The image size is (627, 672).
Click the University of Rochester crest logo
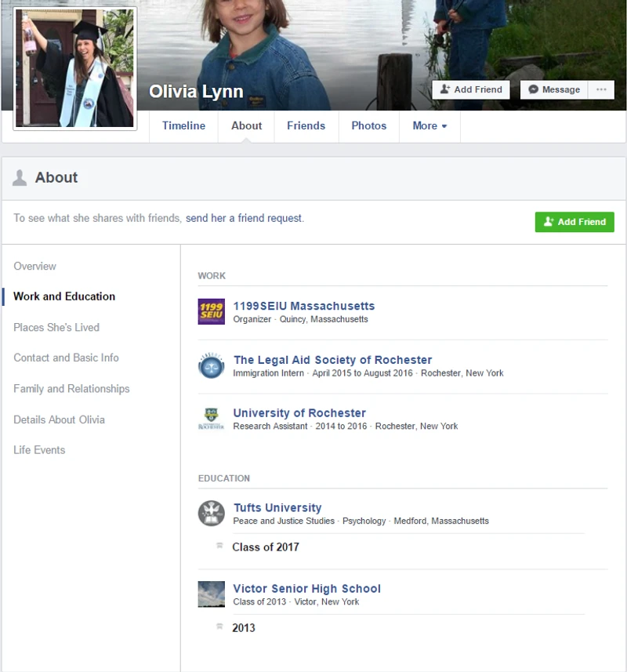click(211, 419)
